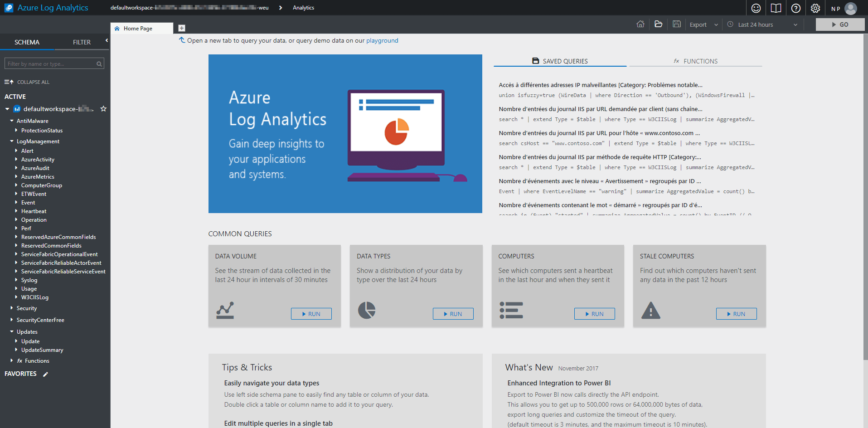Collapse the AntiMalware group
Viewport: 868px width, 428px height.
click(x=12, y=121)
